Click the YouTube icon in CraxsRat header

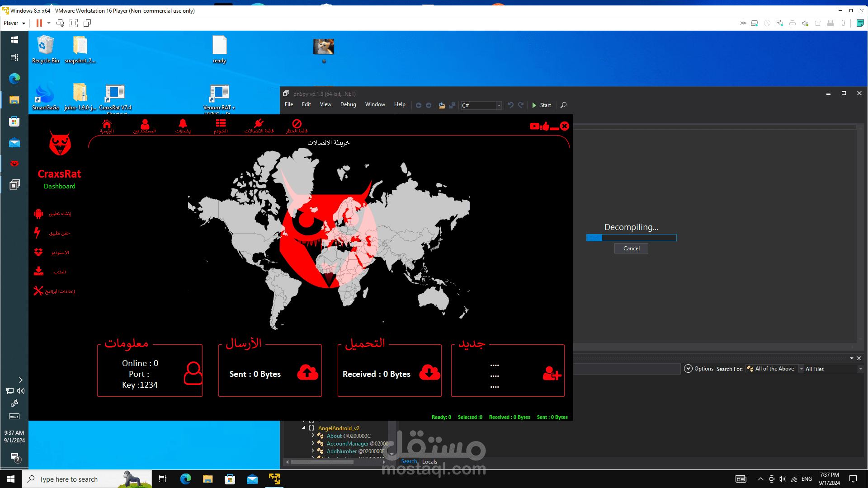(x=534, y=127)
